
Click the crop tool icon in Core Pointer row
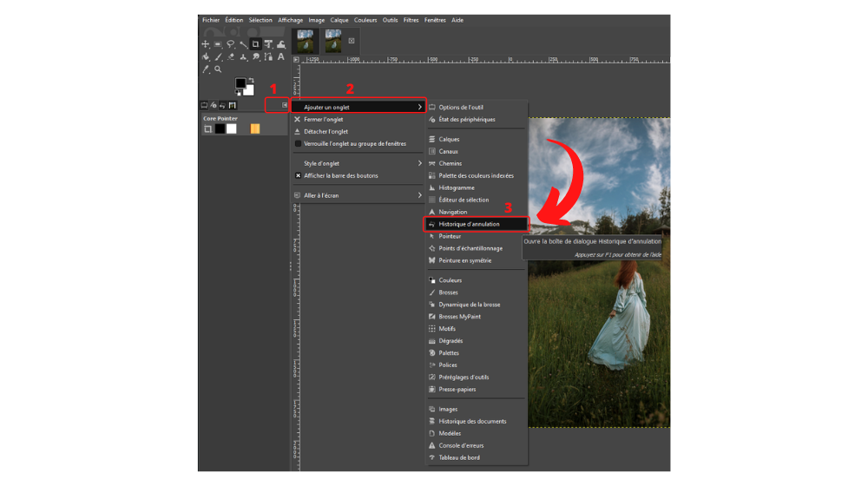point(207,129)
